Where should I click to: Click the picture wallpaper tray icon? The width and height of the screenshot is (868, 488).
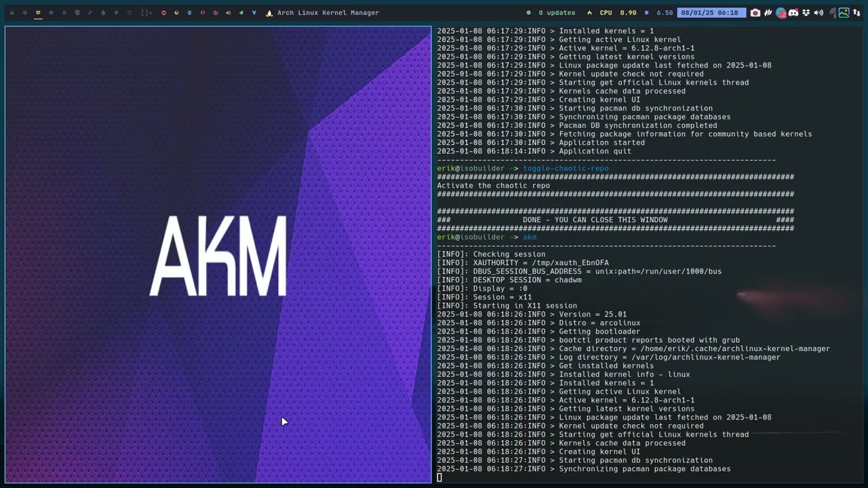pyautogui.click(x=844, y=13)
